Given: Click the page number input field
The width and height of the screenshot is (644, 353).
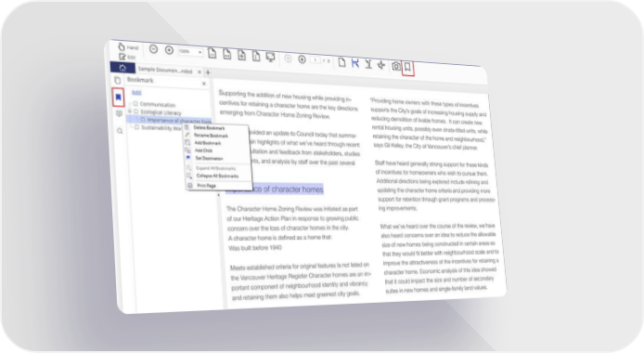Looking at the screenshot, I should coord(315,60).
